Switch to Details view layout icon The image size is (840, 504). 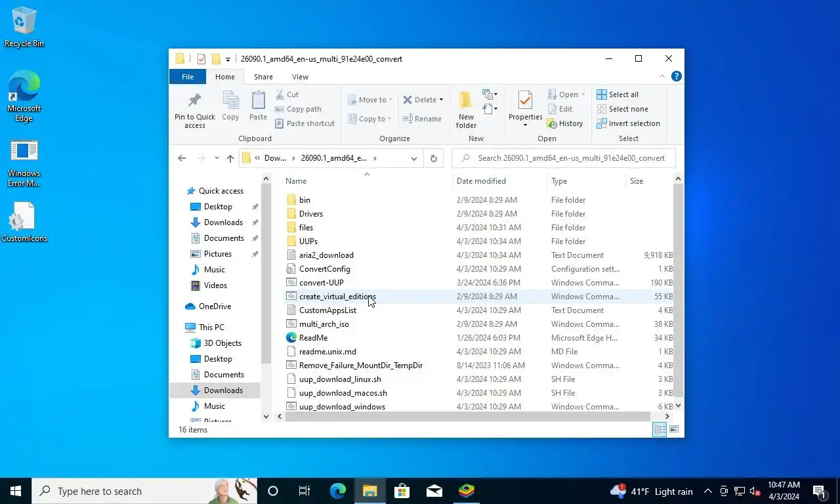(x=660, y=430)
